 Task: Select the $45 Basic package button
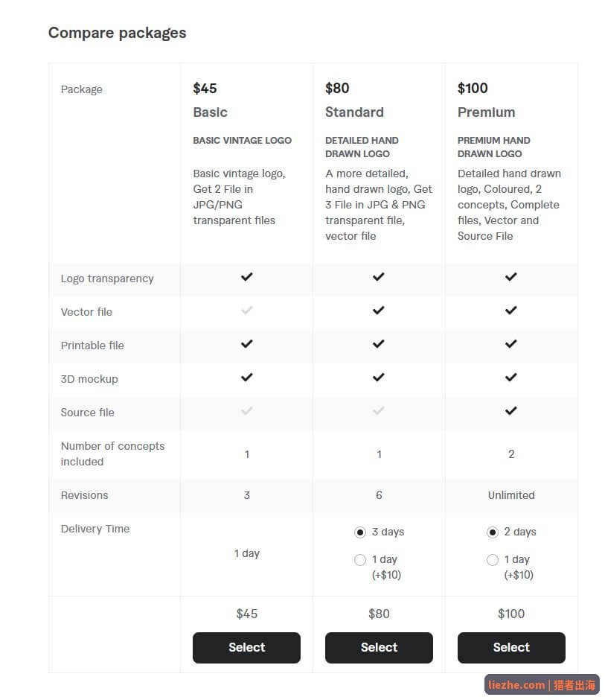click(x=247, y=647)
